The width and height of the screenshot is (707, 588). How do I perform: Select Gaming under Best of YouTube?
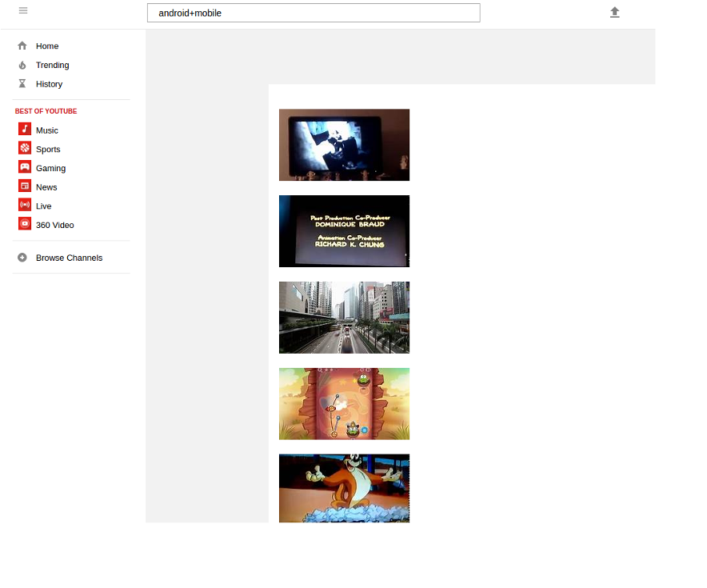point(51,168)
